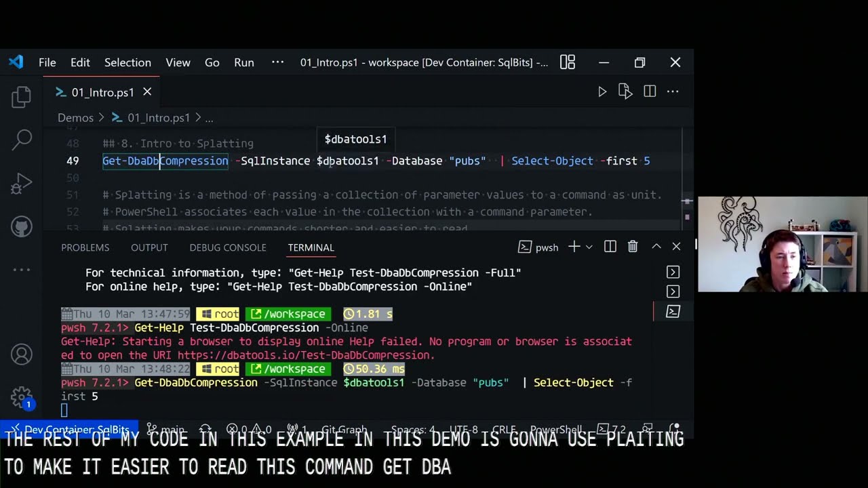Split the editor to the right
This screenshot has height=488, width=868.
[650, 91]
